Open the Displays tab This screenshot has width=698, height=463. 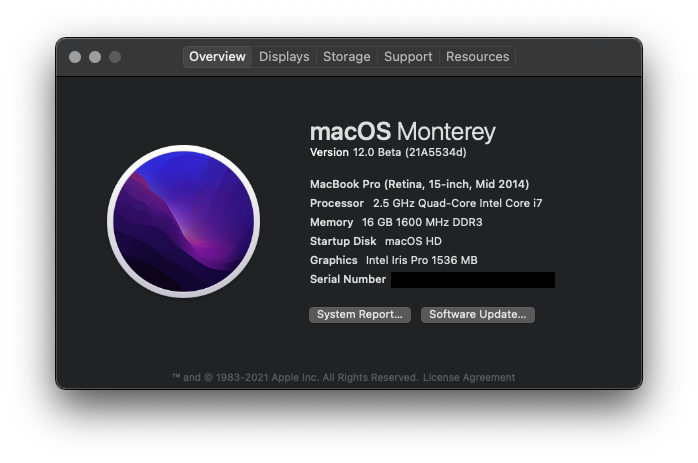pos(284,57)
